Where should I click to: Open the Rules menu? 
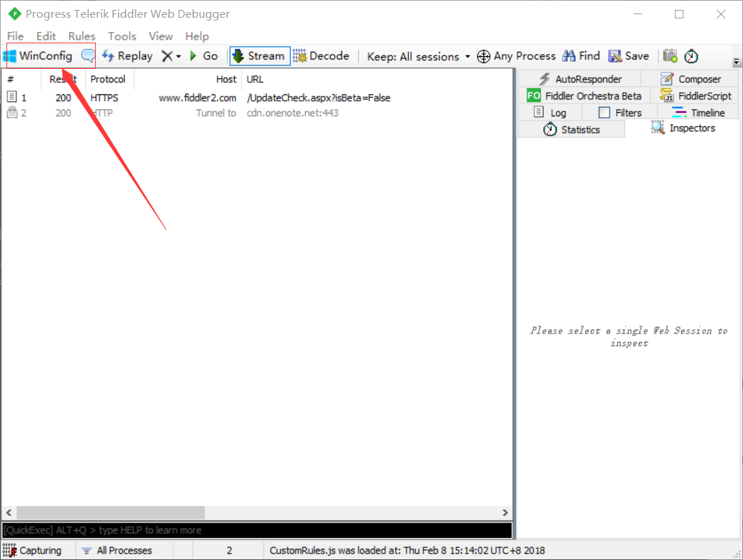click(x=82, y=36)
